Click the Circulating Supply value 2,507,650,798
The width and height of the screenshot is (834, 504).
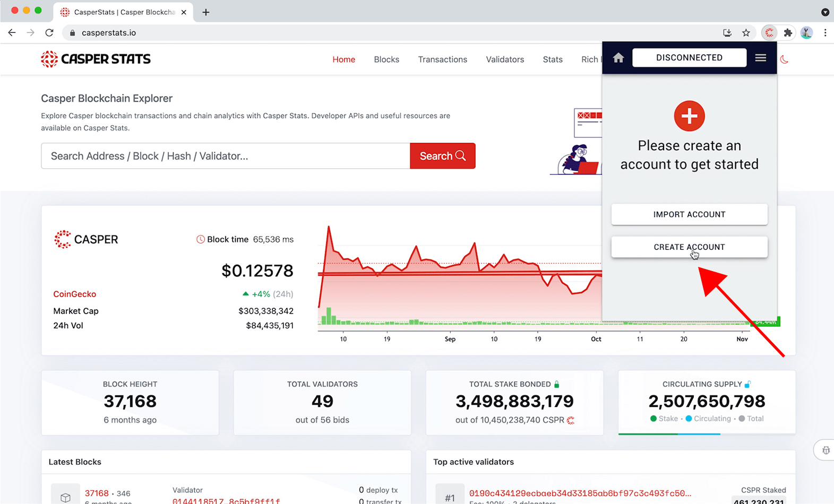click(707, 401)
